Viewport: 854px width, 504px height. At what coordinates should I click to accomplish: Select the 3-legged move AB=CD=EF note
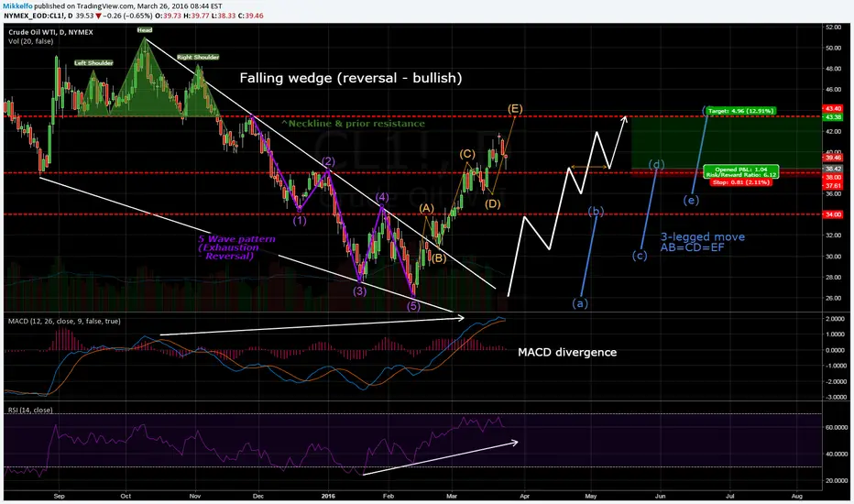(x=703, y=242)
